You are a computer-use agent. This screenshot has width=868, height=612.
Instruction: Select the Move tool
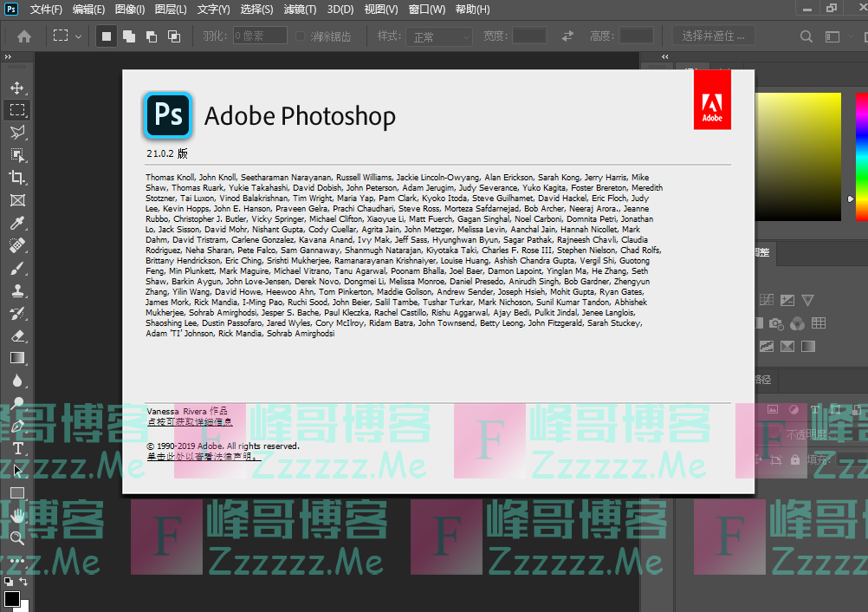(x=17, y=88)
